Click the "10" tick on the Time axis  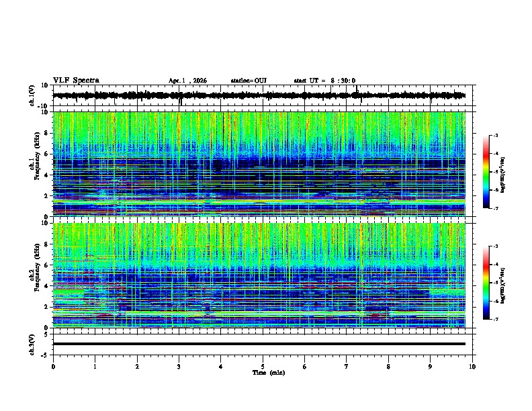(x=472, y=367)
